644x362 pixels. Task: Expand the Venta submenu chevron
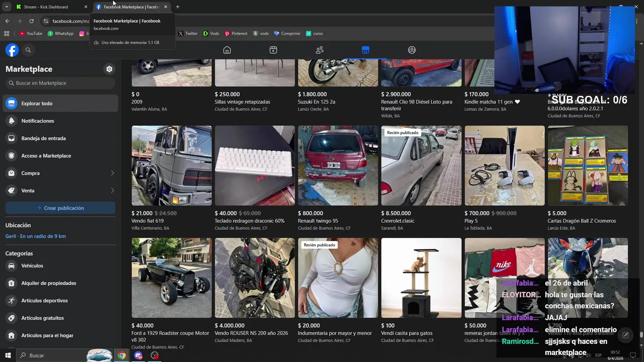(112, 191)
